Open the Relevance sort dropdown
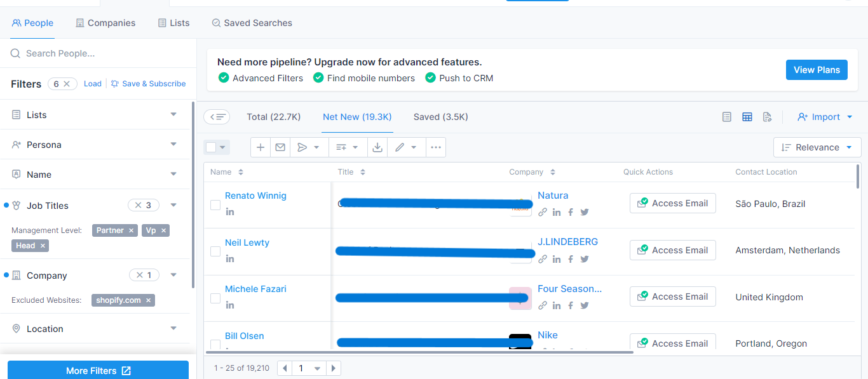The height and width of the screenshot is (379, 868). (817, 147)
